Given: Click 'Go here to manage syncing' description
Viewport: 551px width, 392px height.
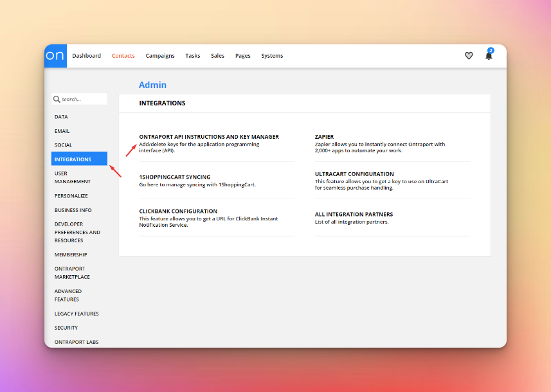Looking at the screenshot, I should (x=197, y=185).
